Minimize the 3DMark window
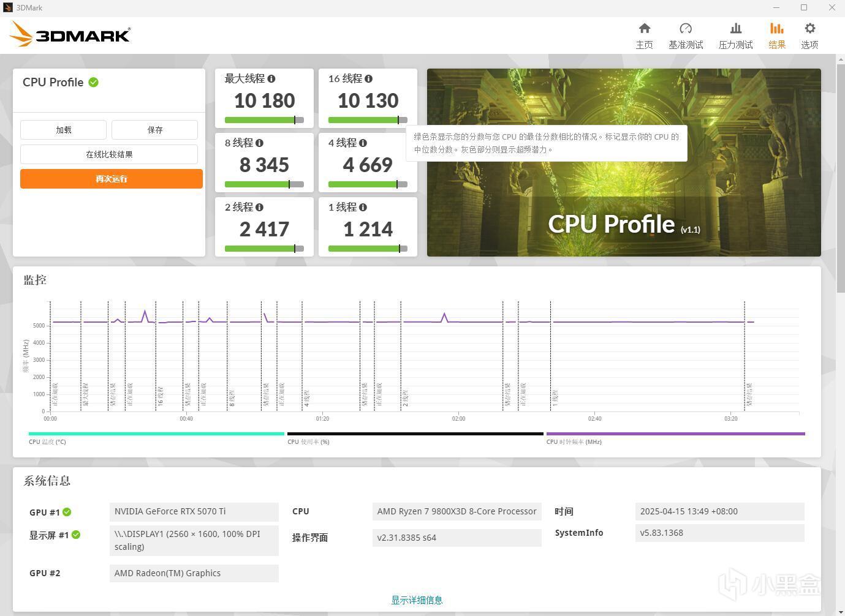Viewport: 845px width, 616px height. point(776,8)
